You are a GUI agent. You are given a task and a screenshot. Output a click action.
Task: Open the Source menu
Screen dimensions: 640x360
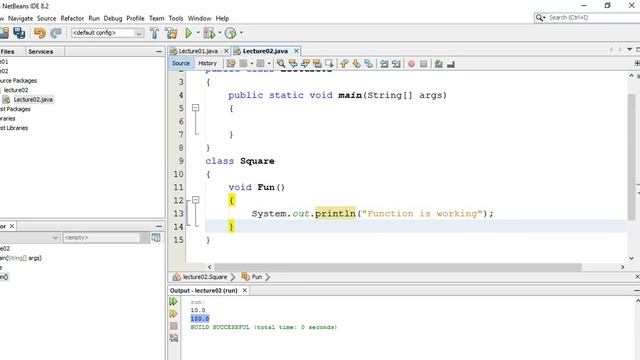(x=47, y=18)
